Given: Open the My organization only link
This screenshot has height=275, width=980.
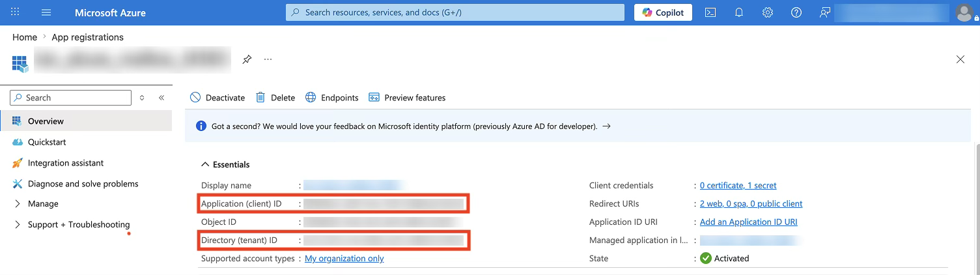Looking at the screenshot, I should coord(344,259).
